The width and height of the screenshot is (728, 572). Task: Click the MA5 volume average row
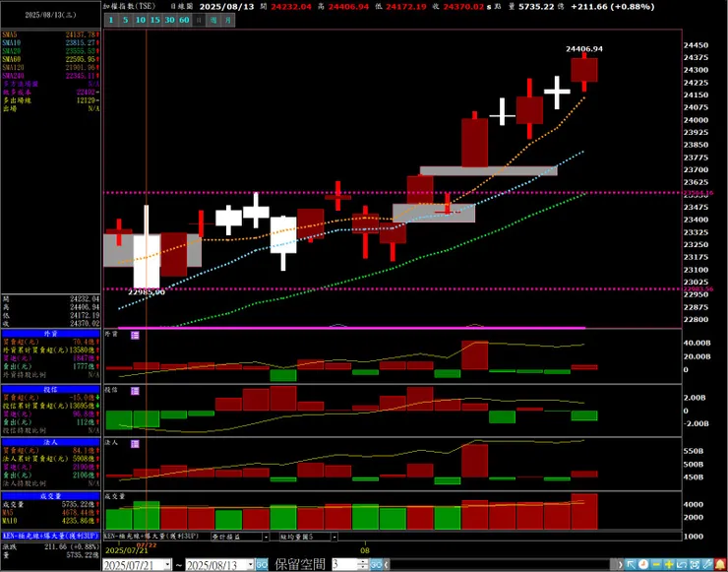pyautogui.click(x=50, y=513)
